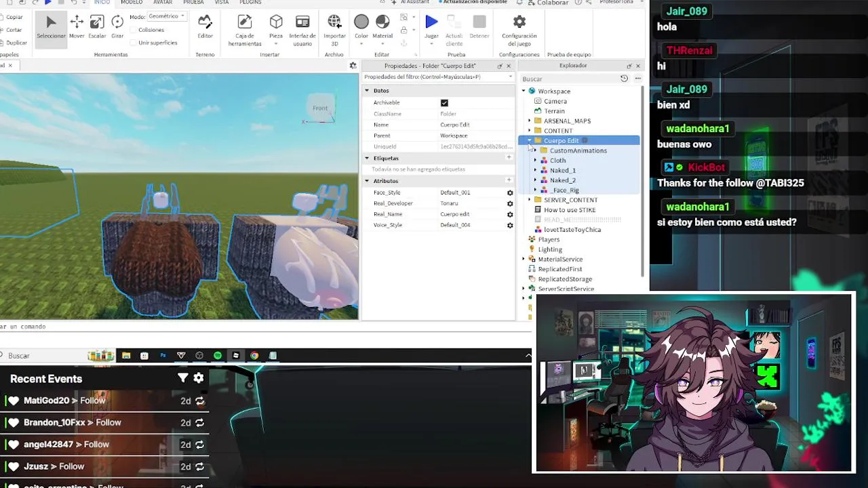Collapse the Workspace node

(x=524, y=91)
